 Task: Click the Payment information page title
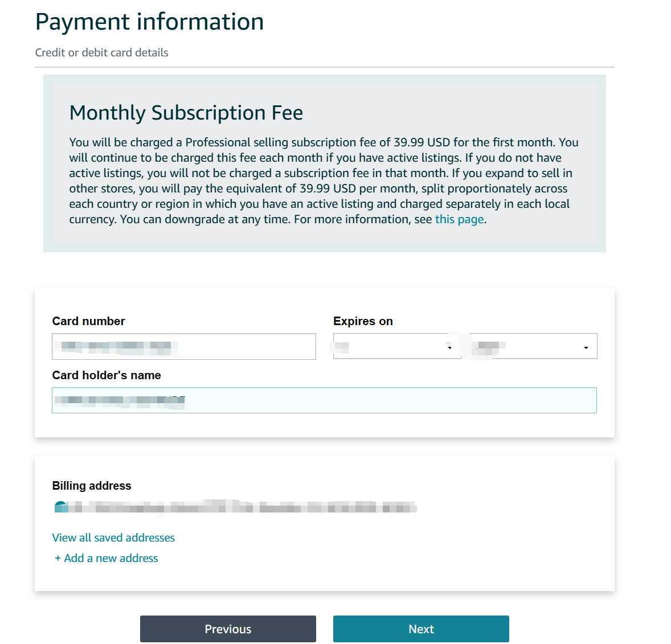149,22
